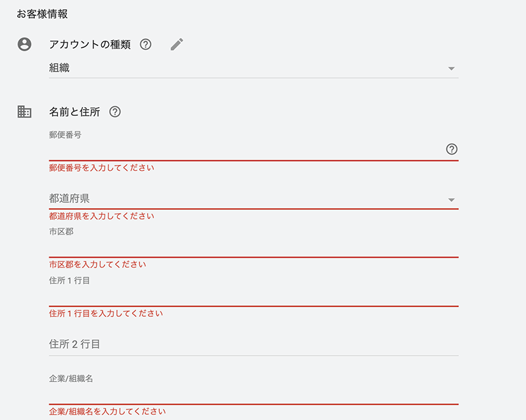Click into 住所 1 行目 field
The width and height of the screenshot is (526, 420).
(254, 296)
